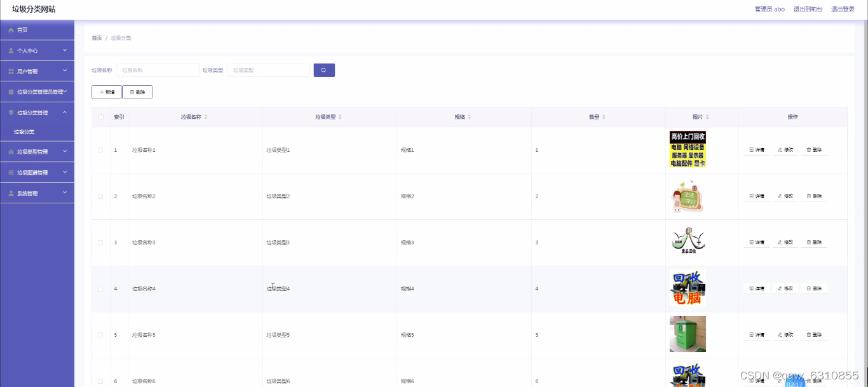Focus the 垃圾类型 search input

[x=269, y=70]
